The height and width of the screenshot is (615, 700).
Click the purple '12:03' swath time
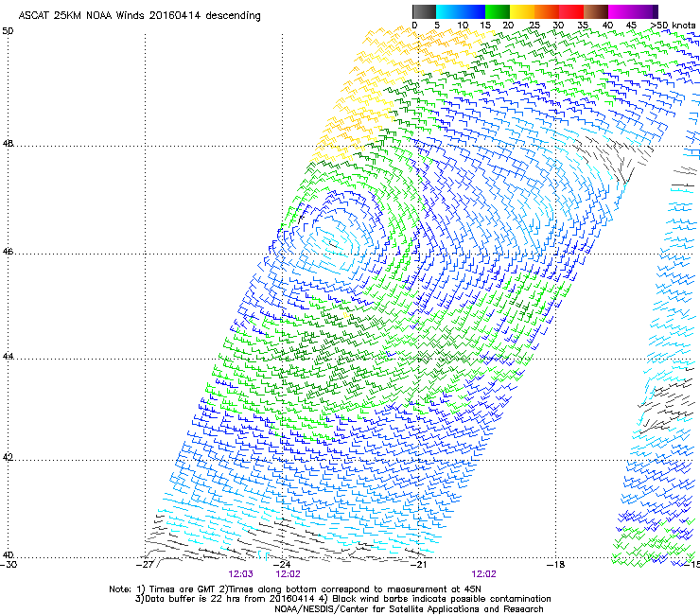[240, 574]
